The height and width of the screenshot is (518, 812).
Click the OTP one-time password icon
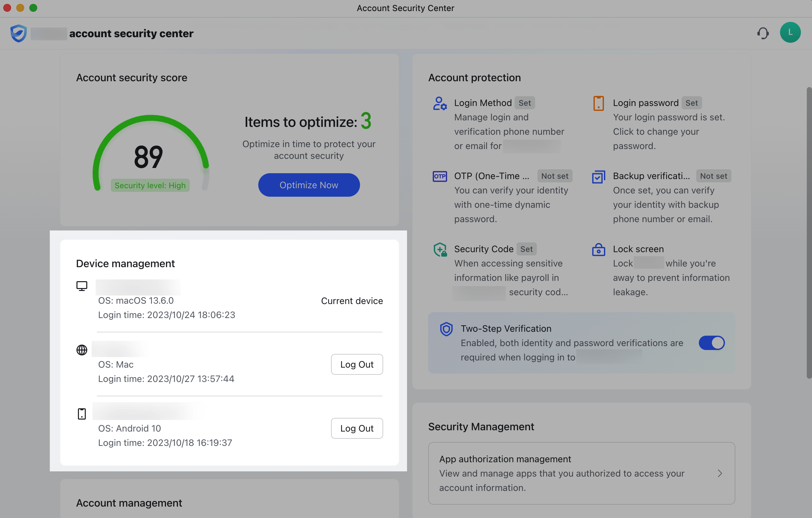tap(440, 176)
